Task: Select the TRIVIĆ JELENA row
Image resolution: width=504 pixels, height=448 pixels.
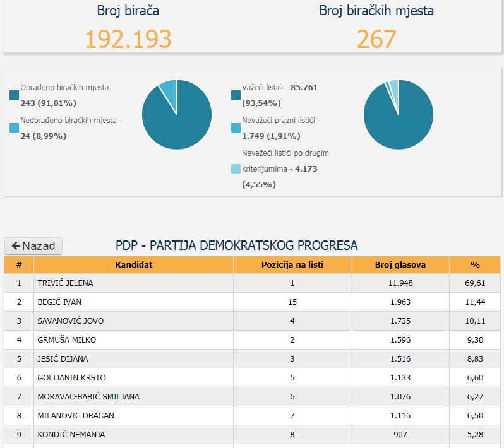Action: (65, 283)
